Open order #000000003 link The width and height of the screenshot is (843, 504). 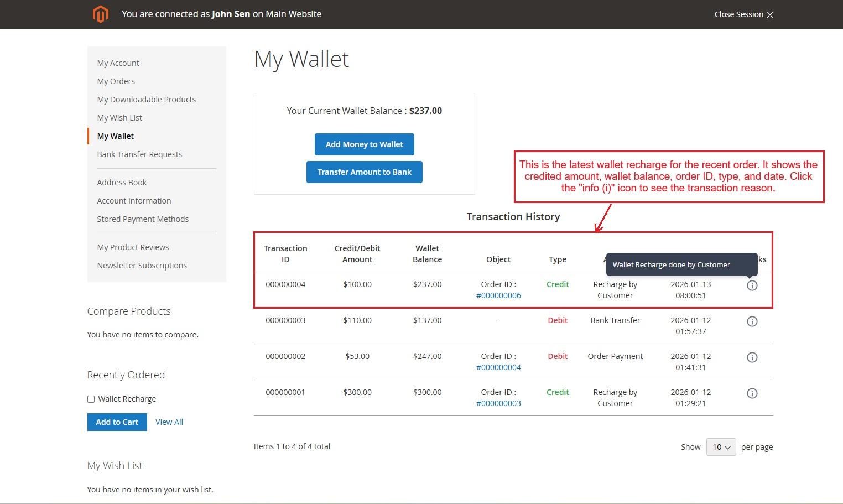click(x=498, y=403)
